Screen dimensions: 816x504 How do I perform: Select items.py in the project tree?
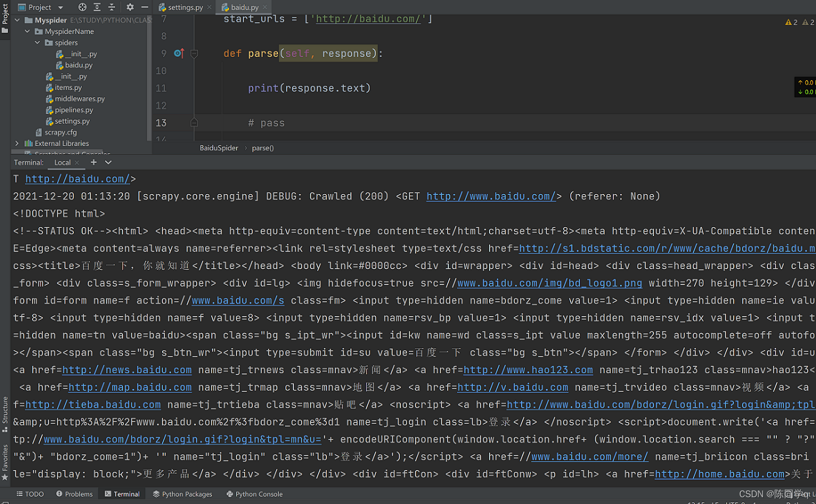coord(64,87)
